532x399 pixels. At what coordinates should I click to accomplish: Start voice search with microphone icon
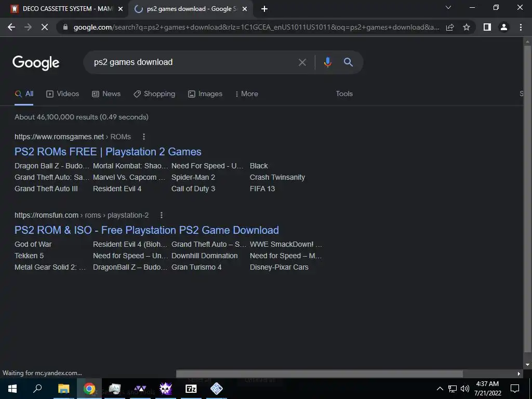pyautogui.click(x=327, y=62)
